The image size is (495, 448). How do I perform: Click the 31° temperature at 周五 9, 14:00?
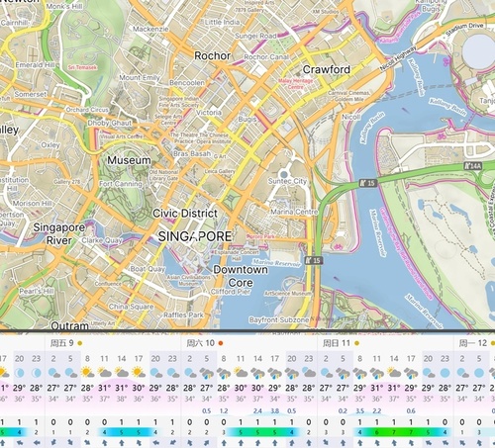122,388
